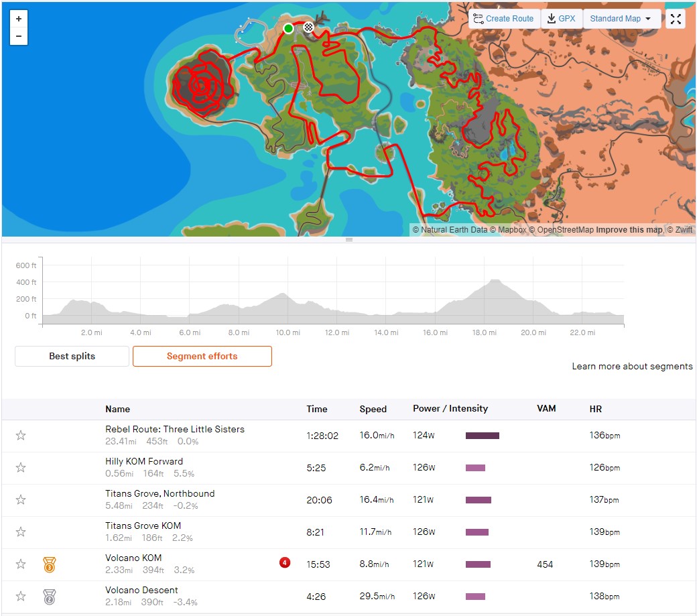Click the 15:53 Volcano KOM time
The height and width of the screenshot is (616, 699).
click(x=318, y=564)
